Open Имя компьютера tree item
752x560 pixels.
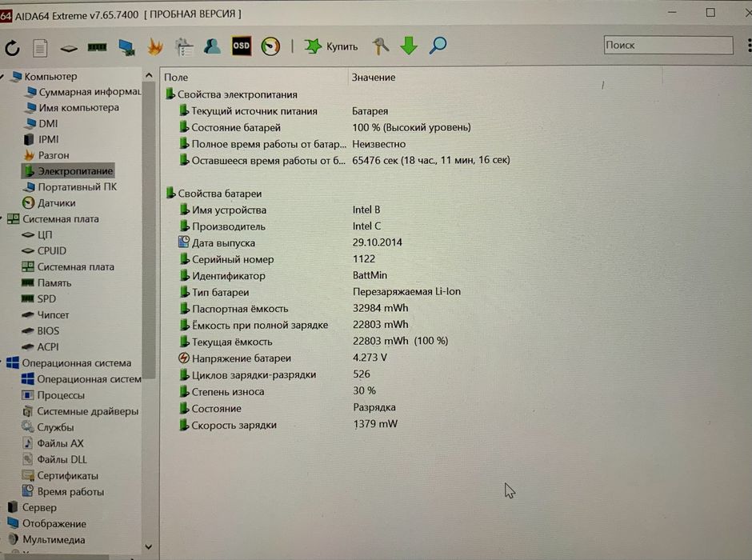[x=73, y=107]
